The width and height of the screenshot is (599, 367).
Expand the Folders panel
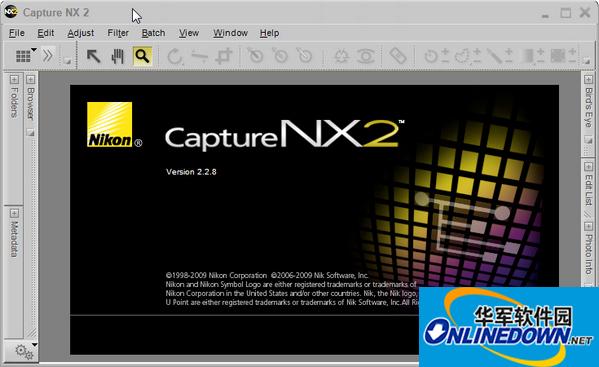click(x=14, y=79)
